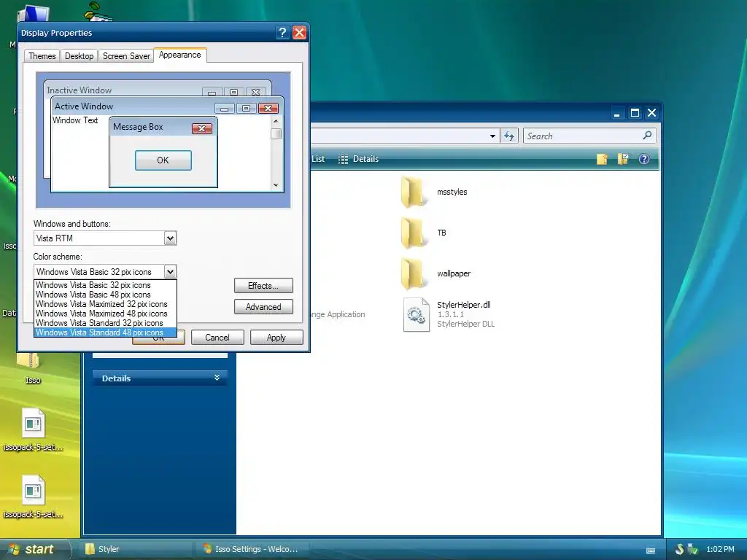
Task: Switch to Details view in toolbar
Action: coord(359,159)
